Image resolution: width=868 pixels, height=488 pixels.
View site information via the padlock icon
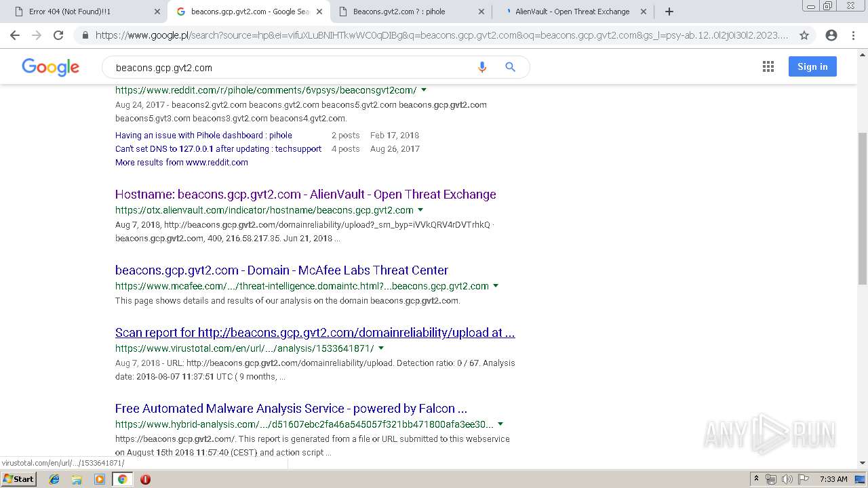tap(85, 35)
